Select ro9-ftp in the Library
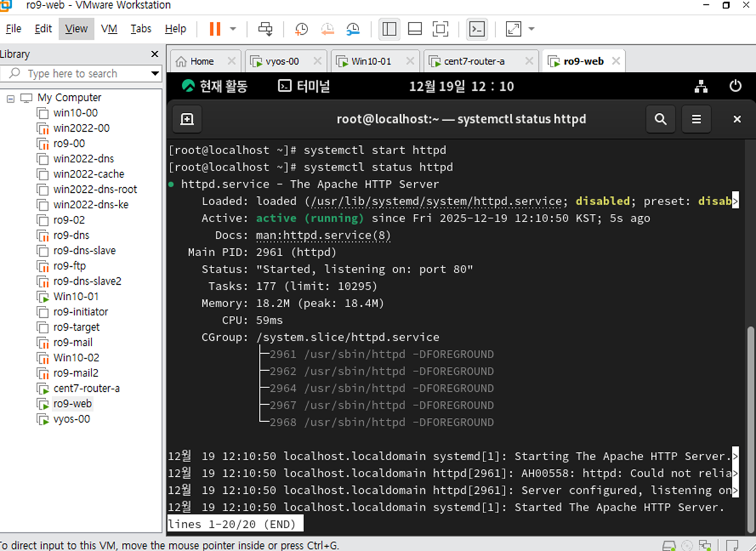 pos(70,266)
